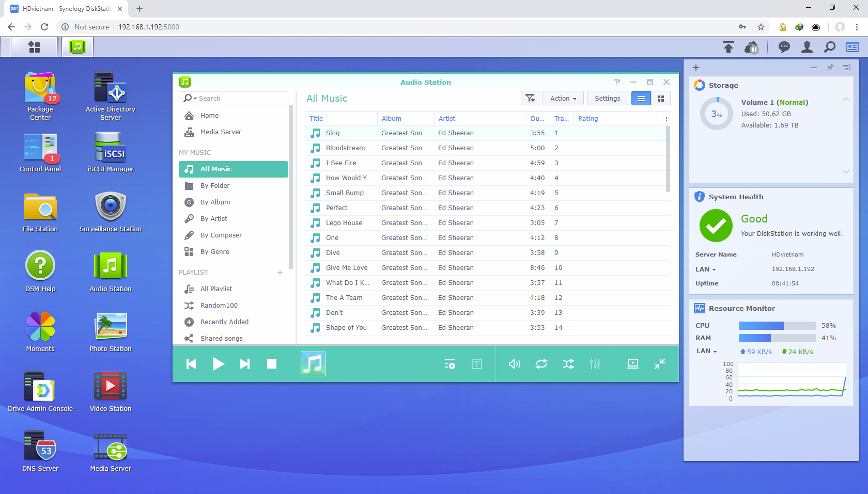Click now-playing album art thumbnail
Image resolution: width=868 pixels, height=494 pixels.
click(313, 364)
